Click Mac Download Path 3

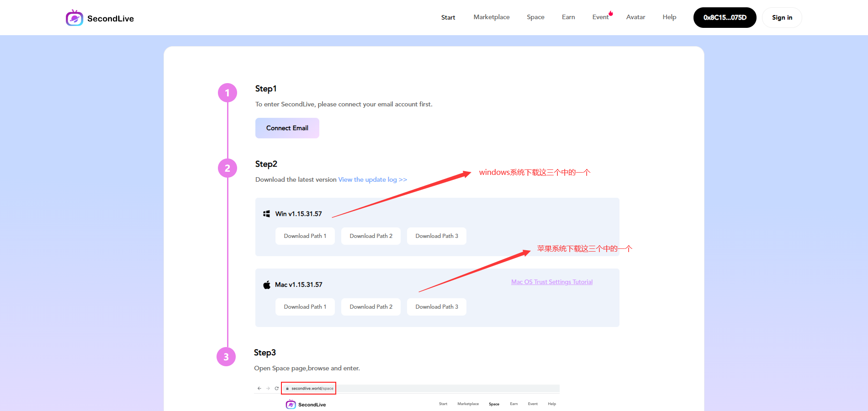(x=437, y=307)
